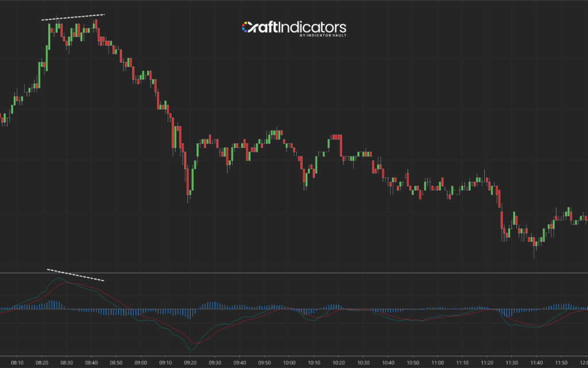Click the 10:10 time axis label
Viewport: 588px width, 368px height.
click(314, 363)
